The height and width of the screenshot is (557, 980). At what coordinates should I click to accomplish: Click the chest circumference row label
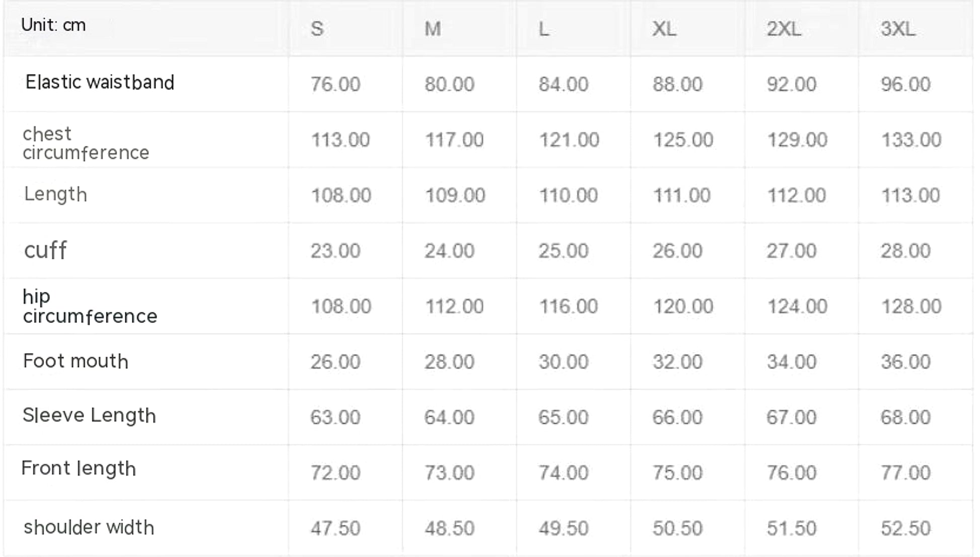click(86, 143)
